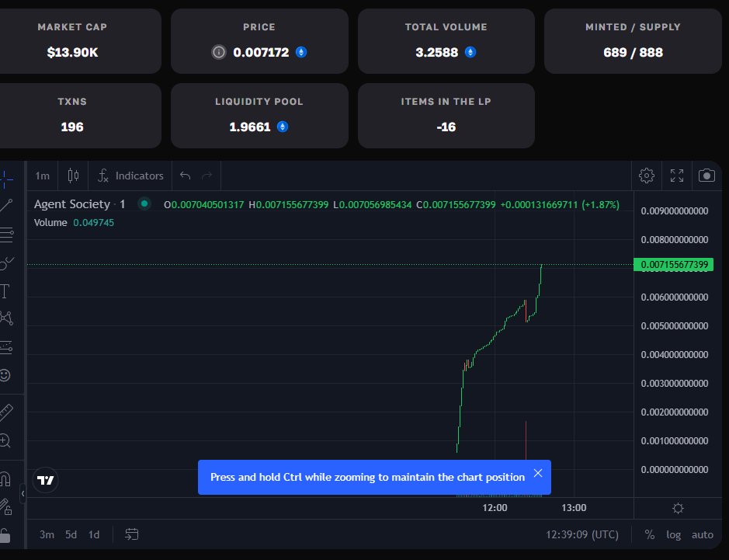729x560 pixels.
Task: Click the Liquidity Pool 1.9661 value
Action: click(250, 127)
